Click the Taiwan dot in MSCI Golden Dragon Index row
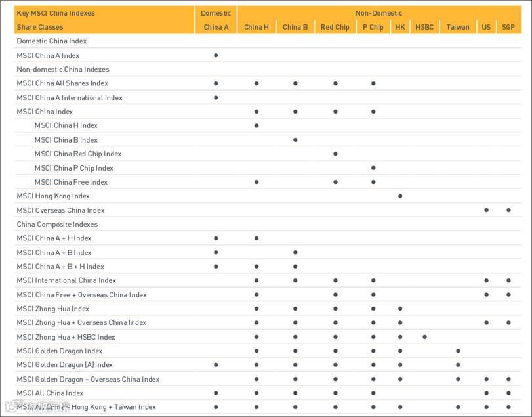The image size is (532, 417). (458, 351)
